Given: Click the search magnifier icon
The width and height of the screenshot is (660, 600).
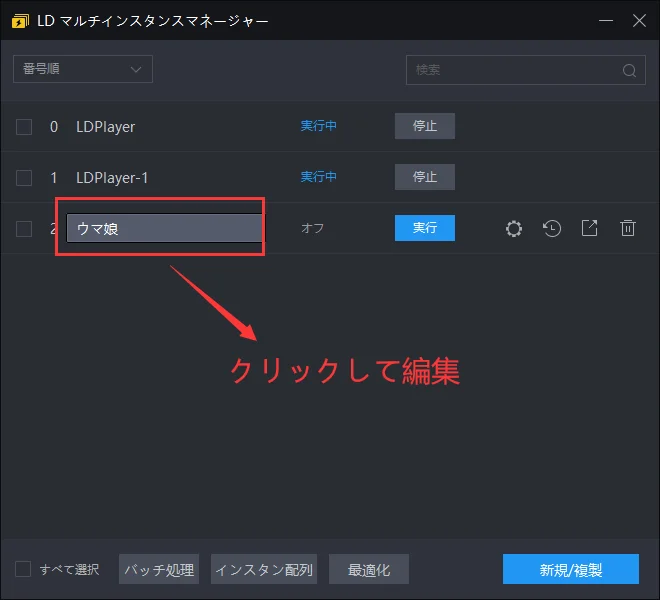Looking at the screenshot, I should point(629,70).
